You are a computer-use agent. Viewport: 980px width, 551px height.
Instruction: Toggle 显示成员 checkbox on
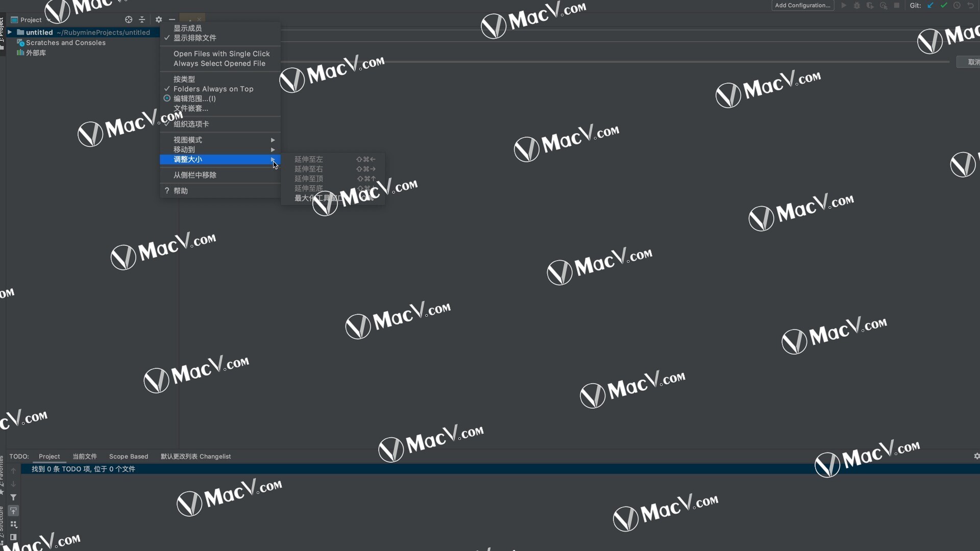coord(187,28)
